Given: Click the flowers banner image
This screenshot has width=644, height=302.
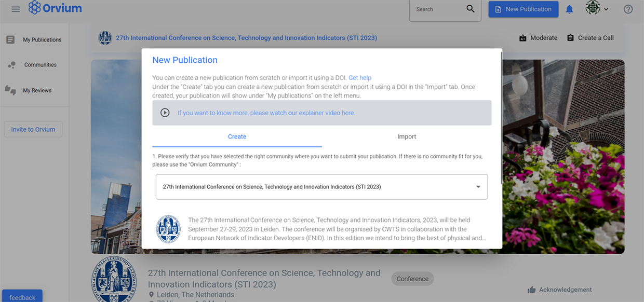Looking at the screenshot, I should (563, 156).
